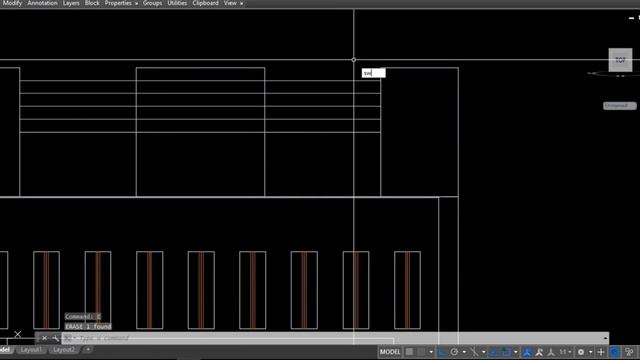Click the MODEL space button
Image resolution: width=640 pixels, height=360 pixels.
[390, 351]
